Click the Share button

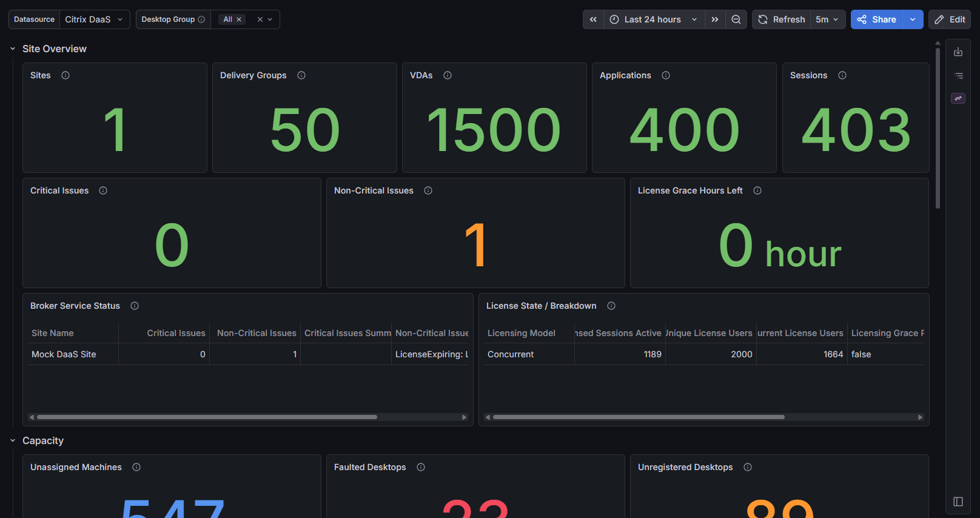point(876,19)
